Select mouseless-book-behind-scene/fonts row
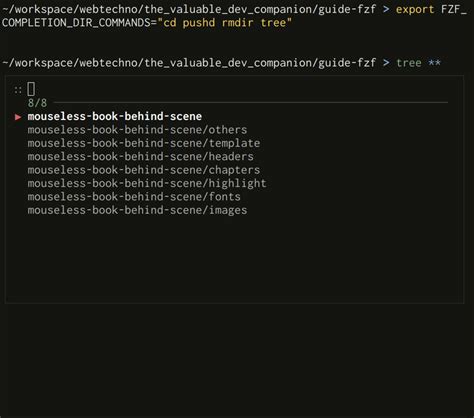This screenshot has height=418, width=474. 134,197
